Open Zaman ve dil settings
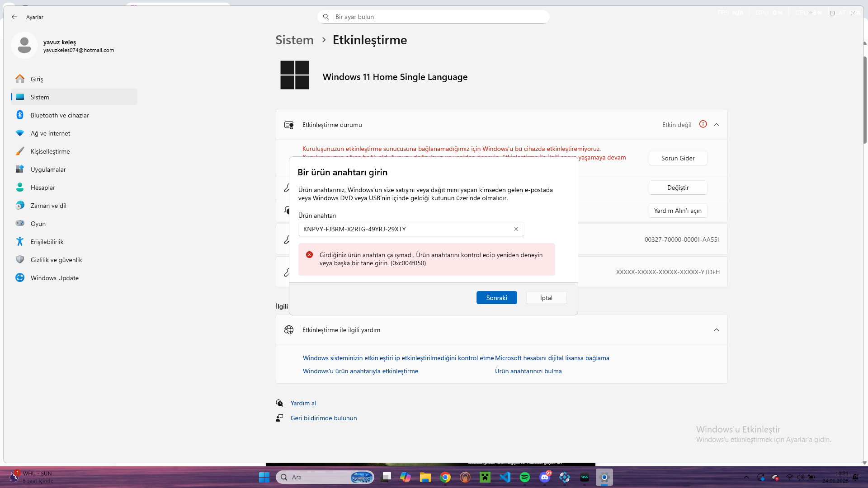Image resolution: width=868 pixels, height=488 pixels. 74,206
